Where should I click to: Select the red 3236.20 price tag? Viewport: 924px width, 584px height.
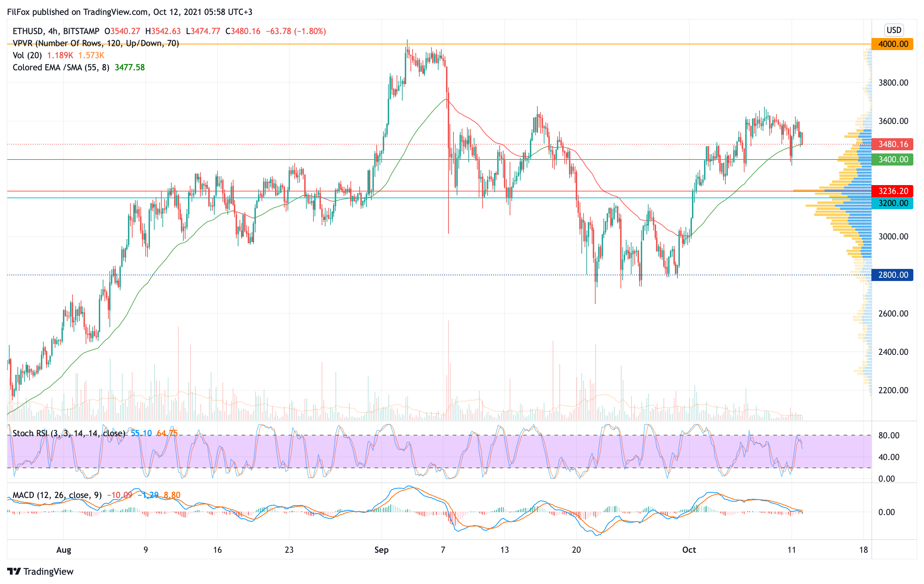[x=892, y=191]
